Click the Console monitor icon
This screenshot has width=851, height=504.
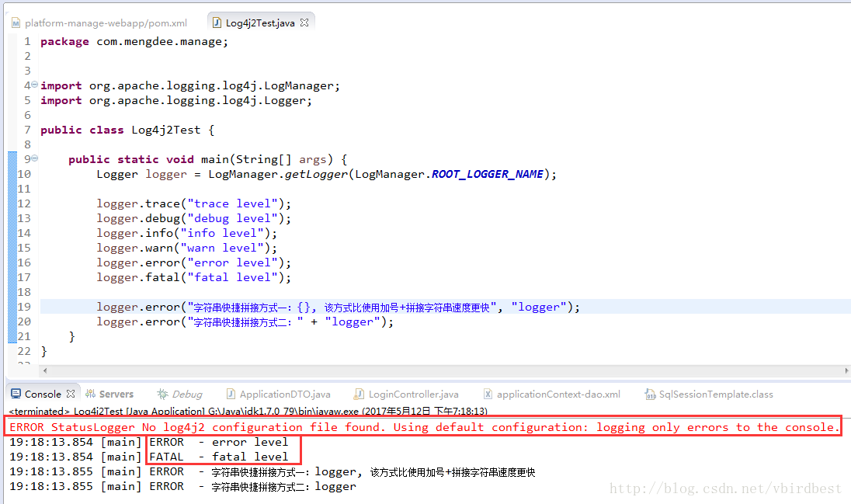coord(16,394)
